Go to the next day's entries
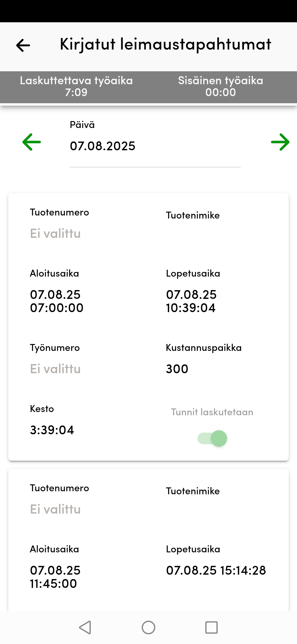 tap(280, 142)
